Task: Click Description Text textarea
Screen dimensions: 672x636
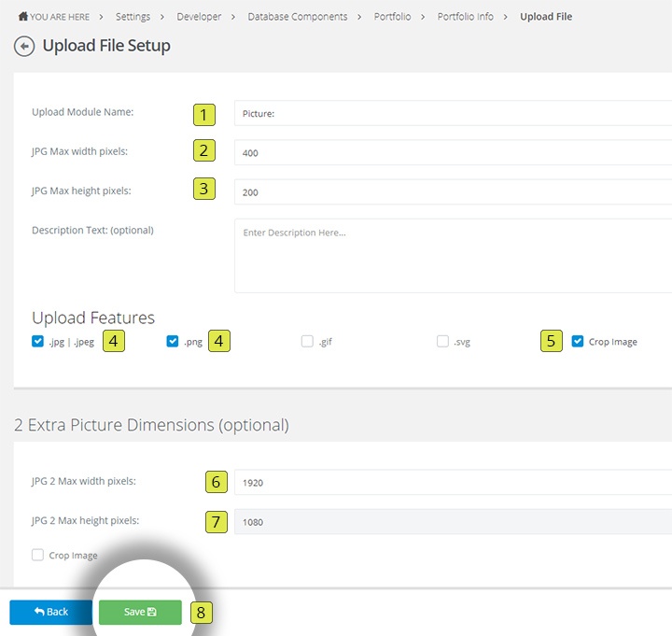Action: click(453, 256)
